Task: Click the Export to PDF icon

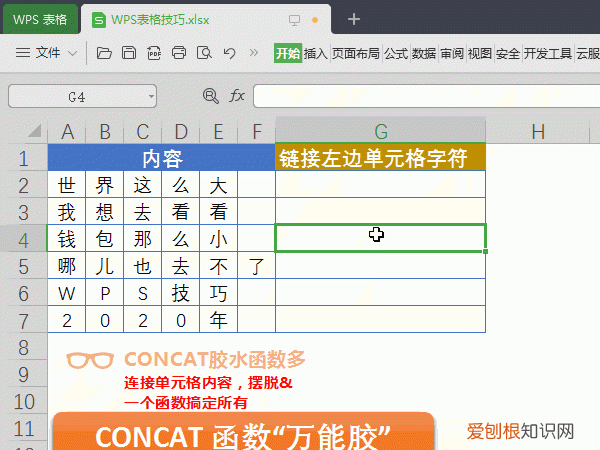Action: [x=154, y=53]
